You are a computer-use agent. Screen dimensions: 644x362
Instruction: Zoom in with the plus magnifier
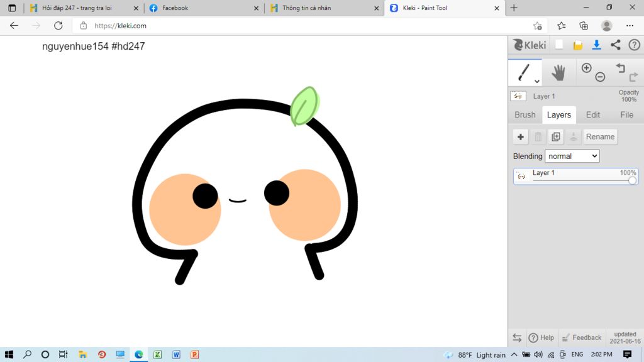pyautogui.click(x=587, y=68)
